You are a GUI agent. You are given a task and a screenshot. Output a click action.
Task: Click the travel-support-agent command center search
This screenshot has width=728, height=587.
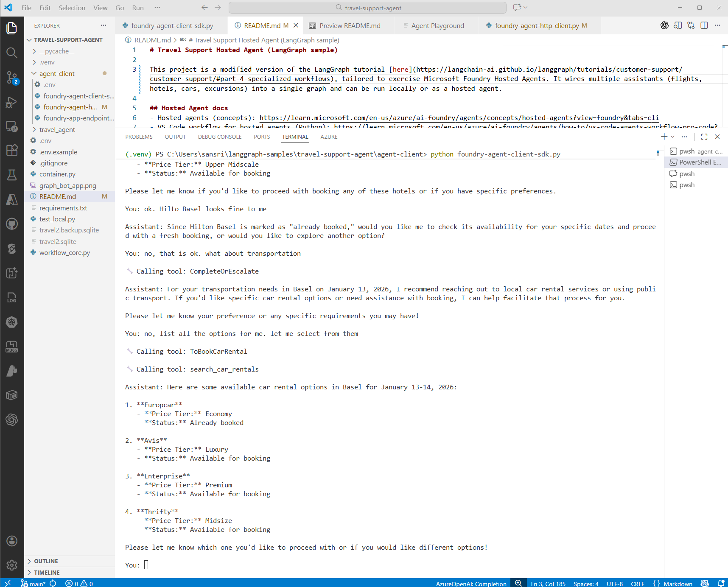[367, 8]
